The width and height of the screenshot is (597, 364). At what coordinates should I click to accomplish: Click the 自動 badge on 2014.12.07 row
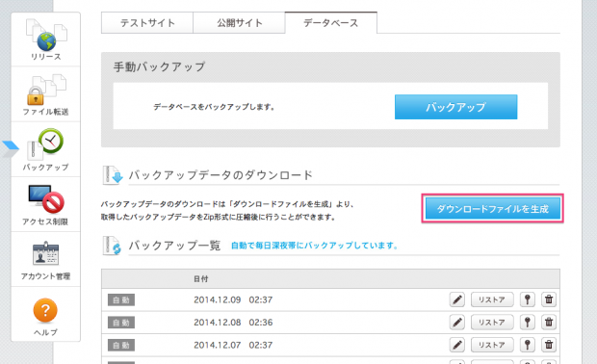[121, 346]
